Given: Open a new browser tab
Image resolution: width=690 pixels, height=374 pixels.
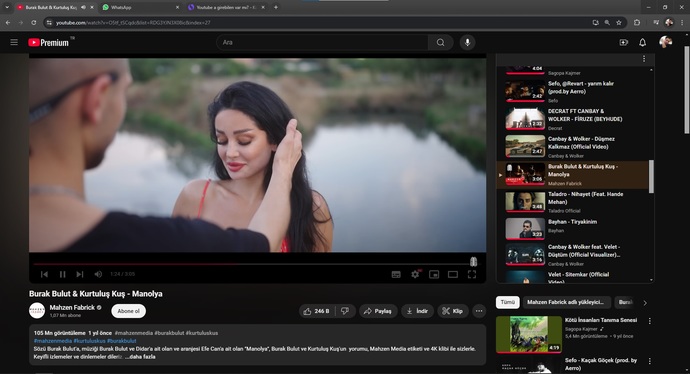Looking at the screenshot, I should click(x=276, y=7).
